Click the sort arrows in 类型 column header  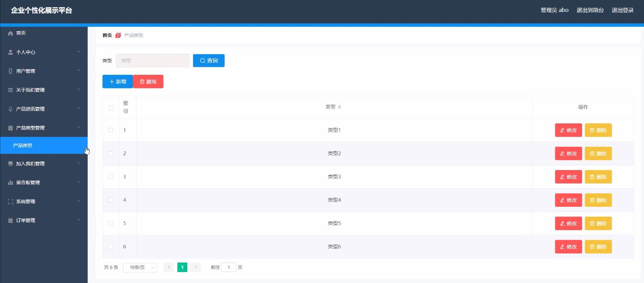(339, 107)
